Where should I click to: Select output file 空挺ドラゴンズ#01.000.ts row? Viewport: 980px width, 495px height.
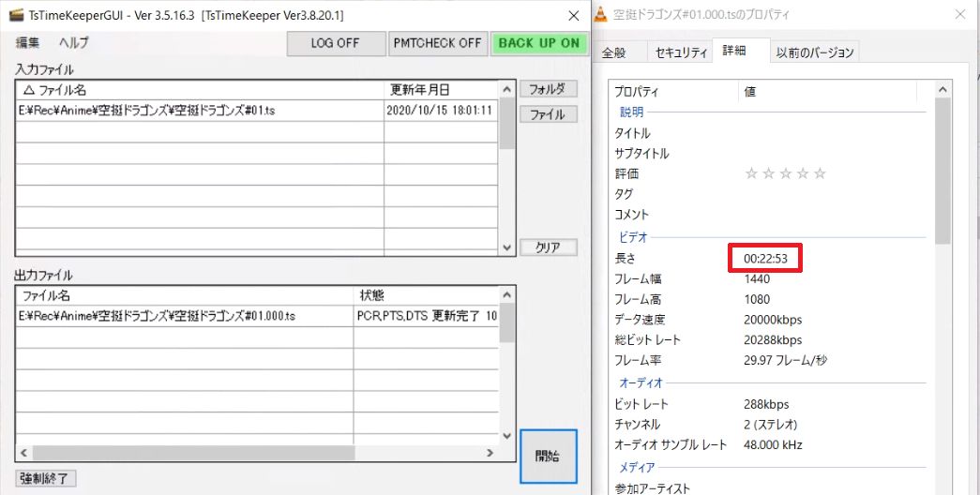pos(185,316)
